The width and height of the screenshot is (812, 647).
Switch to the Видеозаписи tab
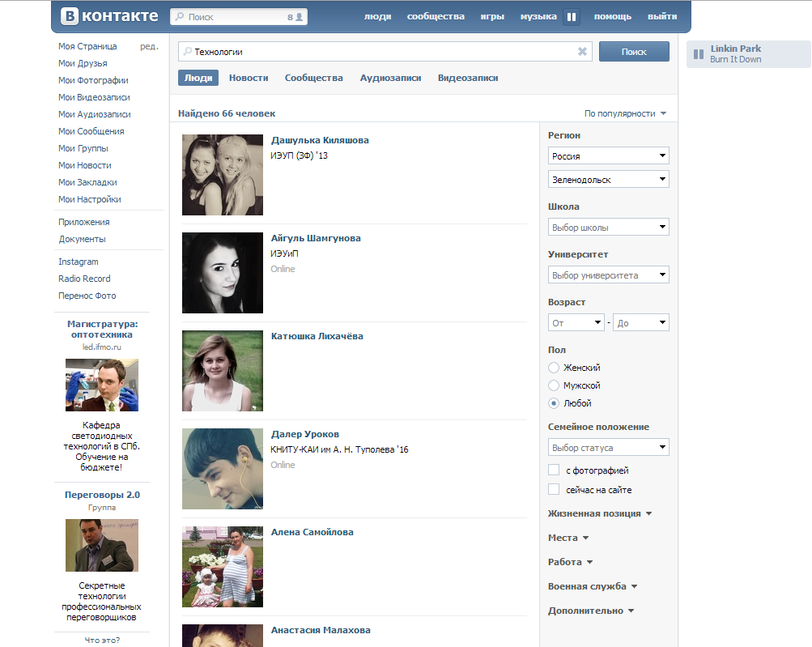[x=468, y=78]
